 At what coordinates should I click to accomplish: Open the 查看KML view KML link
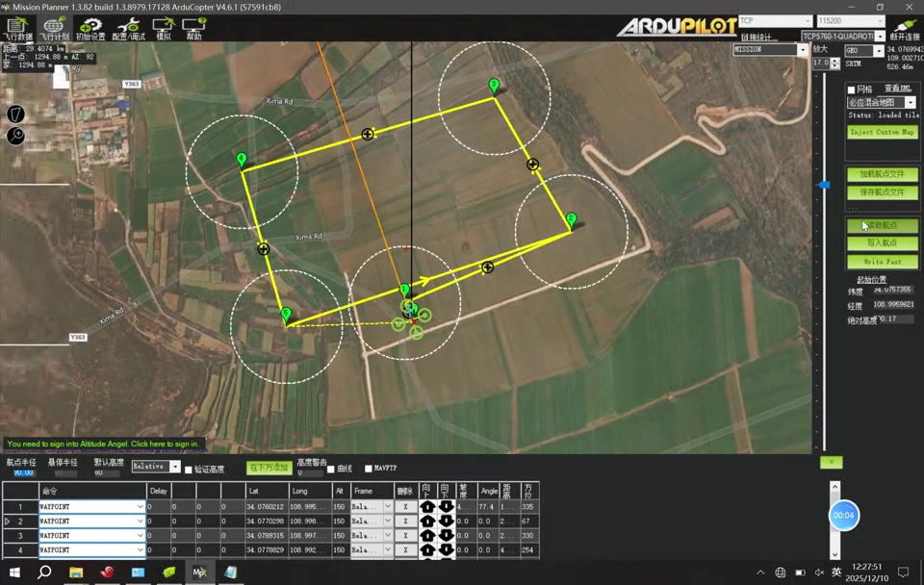pos(897,89)
